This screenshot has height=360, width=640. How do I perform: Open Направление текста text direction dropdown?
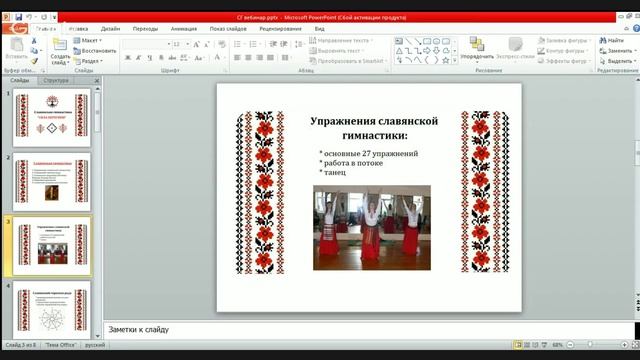click(341, 40)
